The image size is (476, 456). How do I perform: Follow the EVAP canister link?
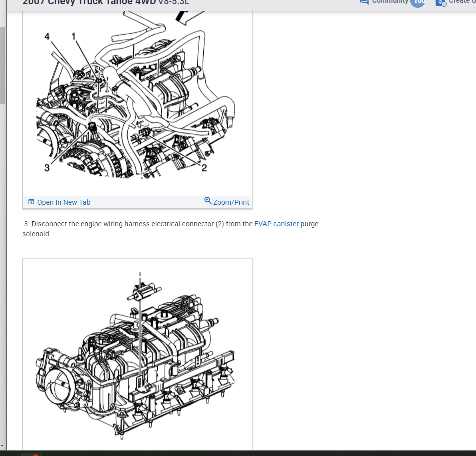(276, 224)
